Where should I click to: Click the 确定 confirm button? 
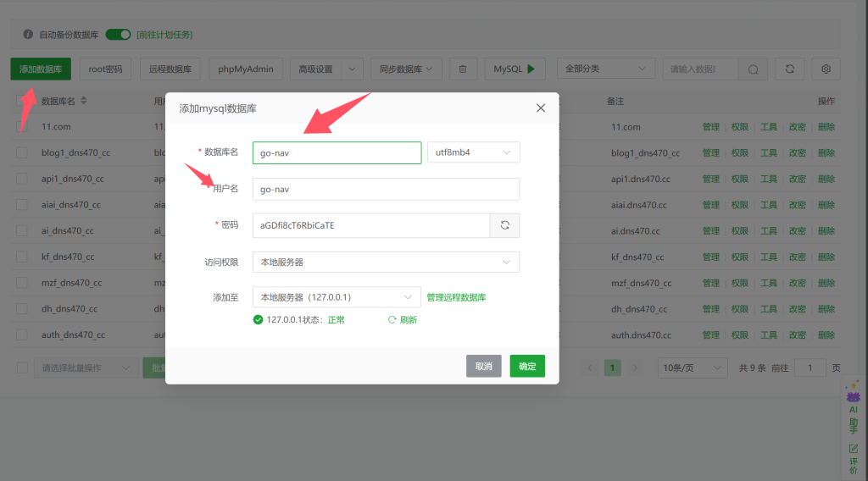pos(527,366)
